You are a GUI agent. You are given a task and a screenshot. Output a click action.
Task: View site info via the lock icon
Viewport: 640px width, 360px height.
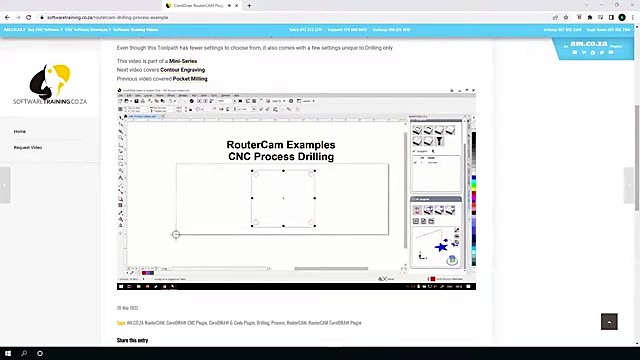coord(42,18)
